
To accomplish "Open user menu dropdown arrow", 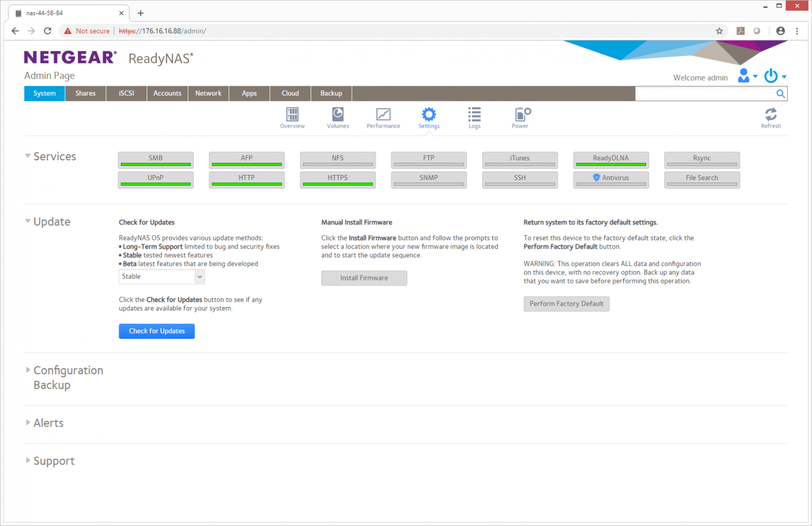I will [x=755, y=77].
